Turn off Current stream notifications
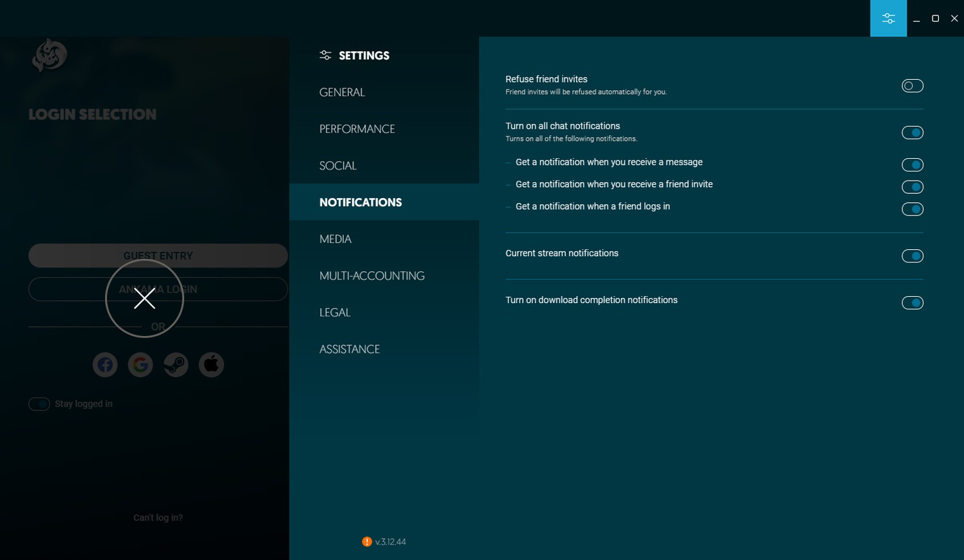This screenshot has width=964, height=560. click(912, 256)
